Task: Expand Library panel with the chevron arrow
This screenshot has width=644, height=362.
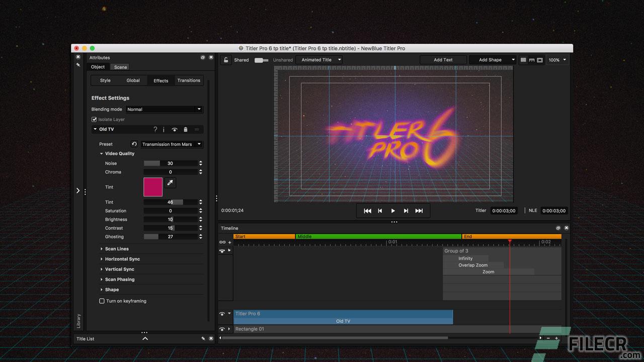Action: pyautogui.click(x=78, y=191)
